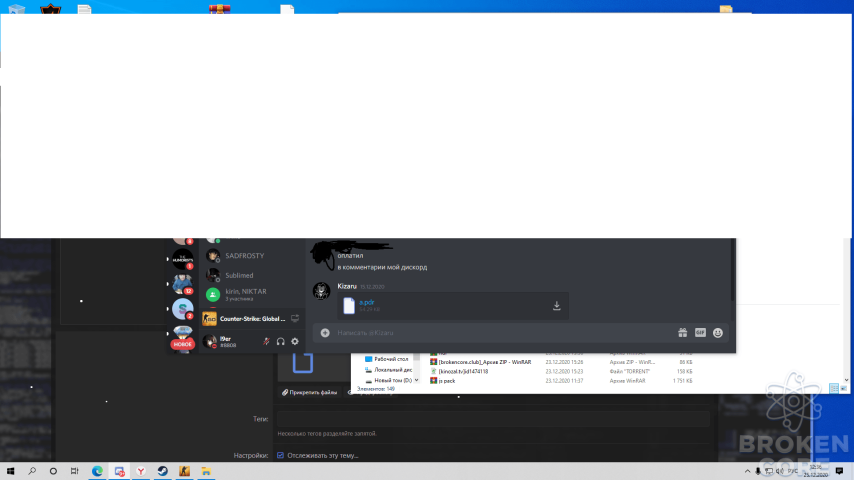Open the taskbar clock and date
The image size is (854, 480).
815,471
